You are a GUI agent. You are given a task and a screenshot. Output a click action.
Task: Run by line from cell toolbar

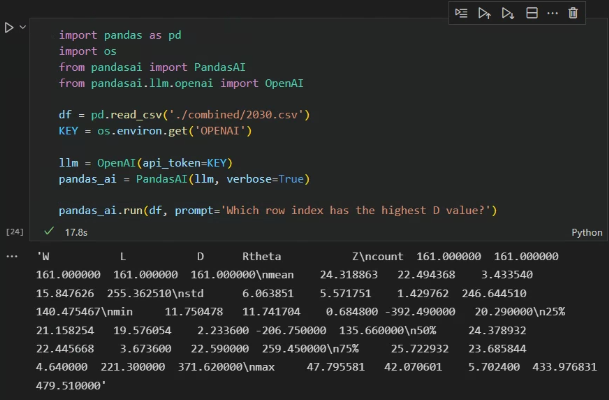click(461, 13)
